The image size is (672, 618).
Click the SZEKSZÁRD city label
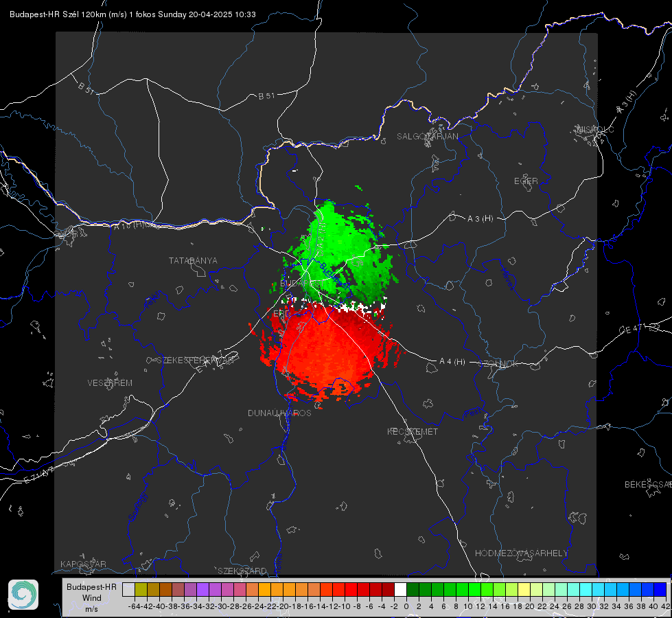tap(242, 571)
